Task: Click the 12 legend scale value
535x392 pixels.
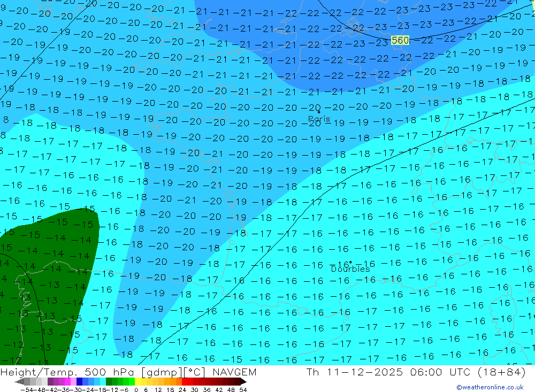Action: click(x=158, y=390)
